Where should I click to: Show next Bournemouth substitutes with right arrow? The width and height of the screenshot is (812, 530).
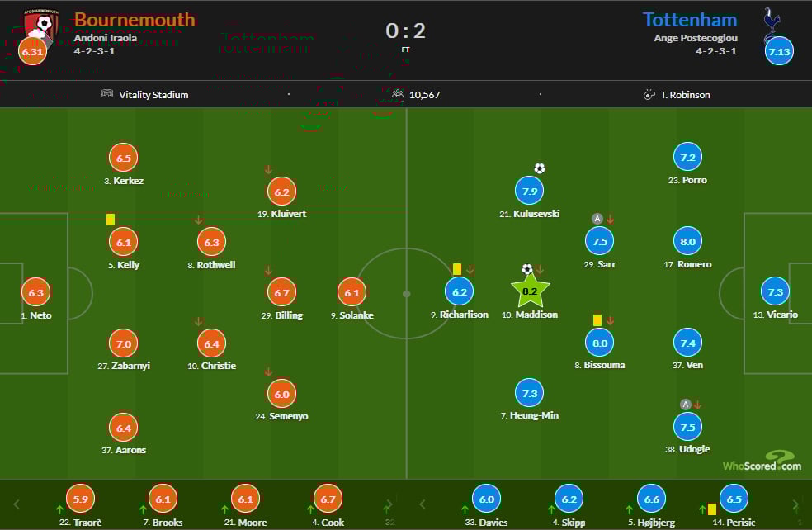[389, 504]
